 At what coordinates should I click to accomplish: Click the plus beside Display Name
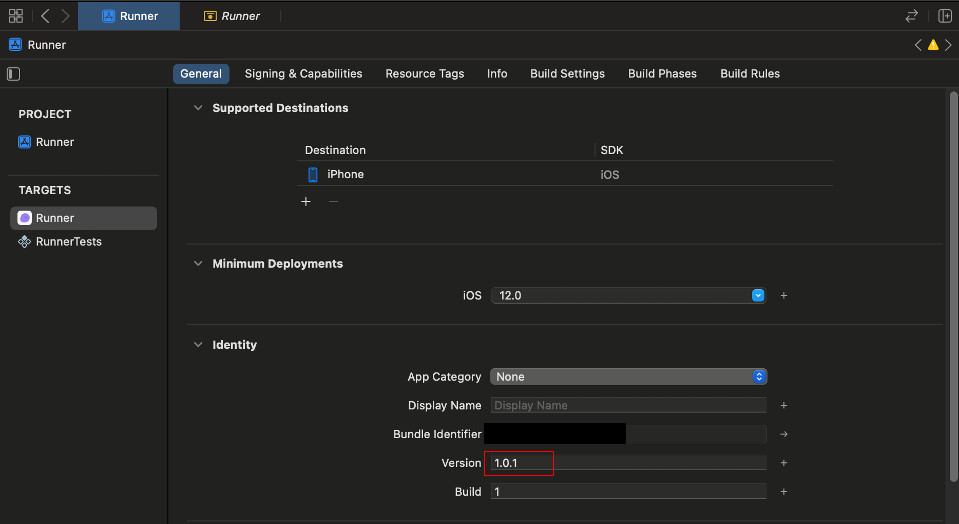point(783,405)
